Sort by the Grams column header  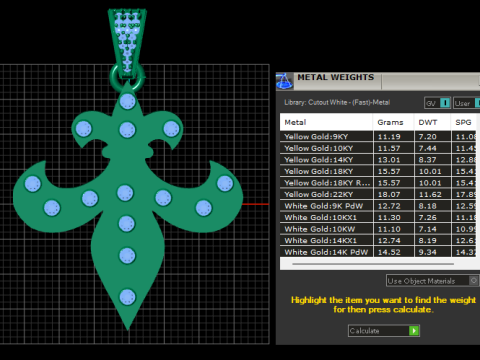tap(393, 122)
